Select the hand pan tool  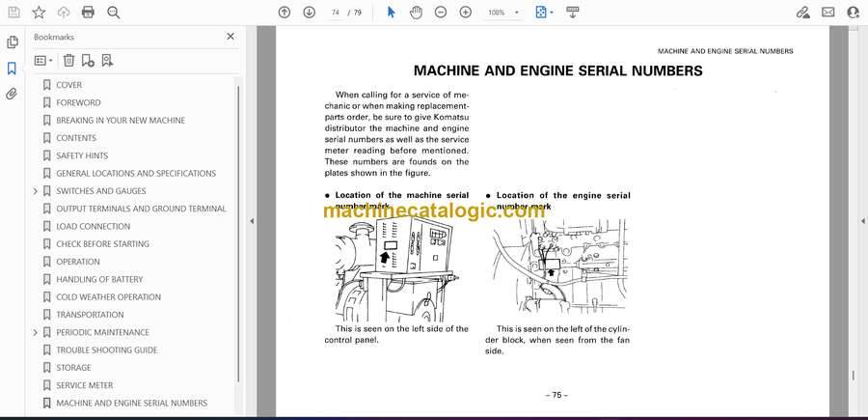416,13
